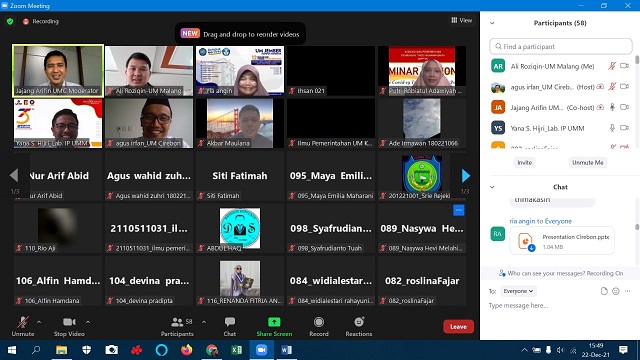Select the Akbar Maulana video tile
640x360 pixels.
point(240,123)
